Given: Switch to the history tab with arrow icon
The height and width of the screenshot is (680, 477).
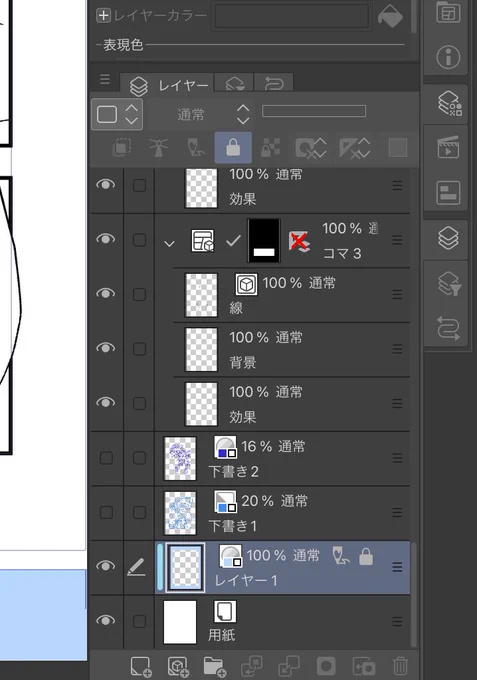Looking at the screenshot, I should (x=274, y=83).
